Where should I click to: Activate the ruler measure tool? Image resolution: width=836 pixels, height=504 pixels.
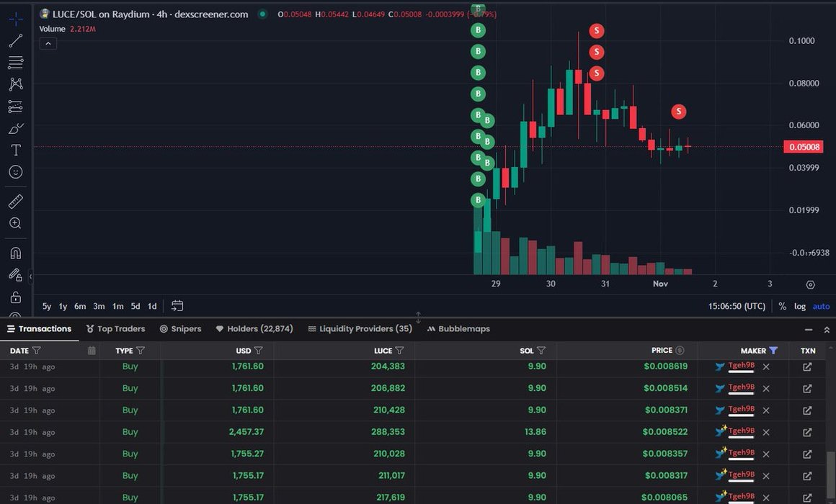click(x=15, y=201)
